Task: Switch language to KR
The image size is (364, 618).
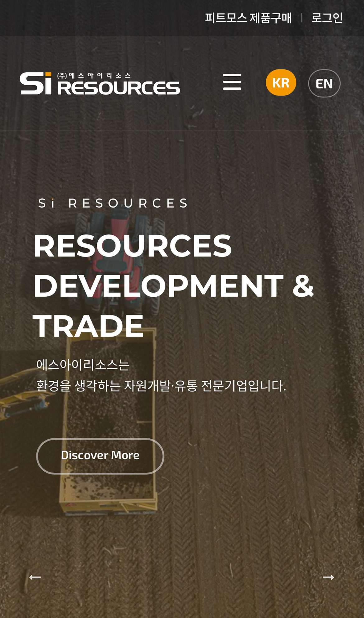Action: pos(281,83)
